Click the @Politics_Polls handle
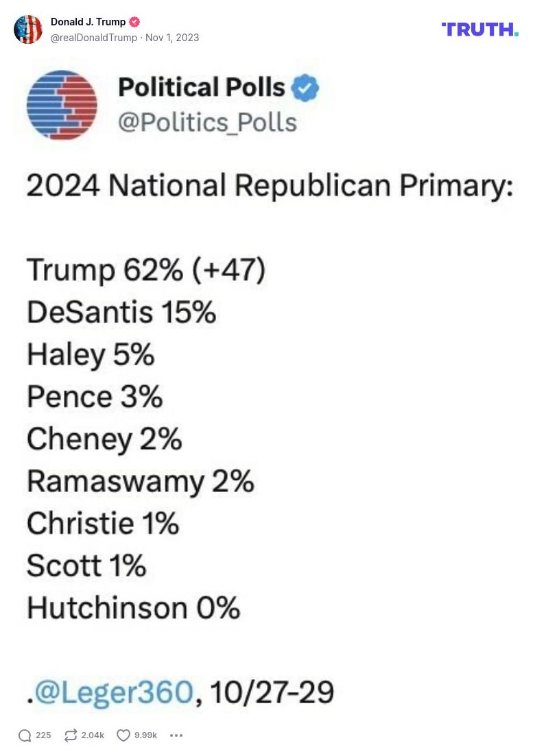Viewport: 533px width, 756px height. coord(207,123)
